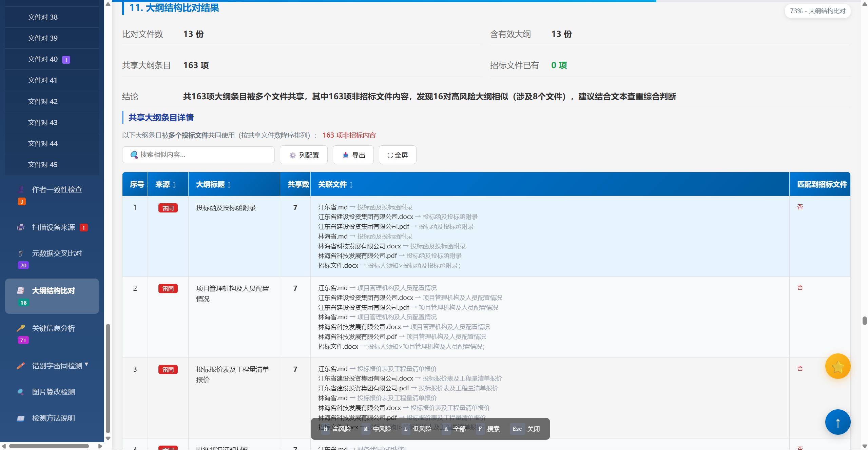Go to 作者一致性检查 section
Viewport: 868px width, 450px height.
point(52,195)
